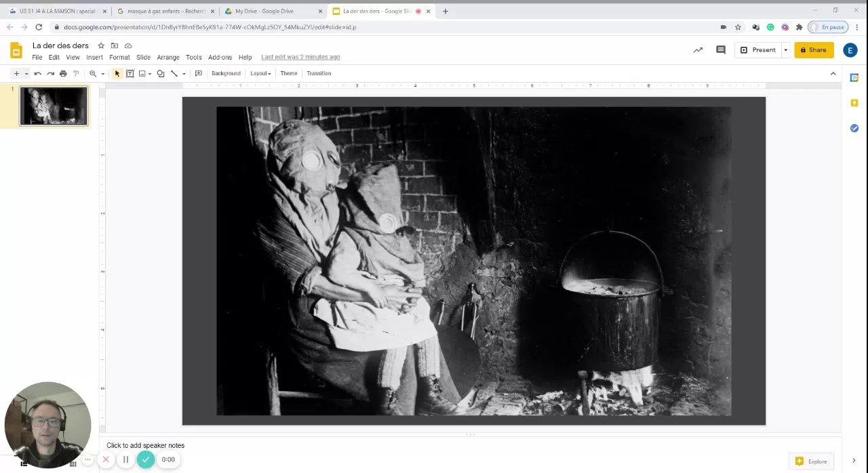The height and width of the screenshot is (473, 868).
Task: Move document using folder icon
Action: 115,45
